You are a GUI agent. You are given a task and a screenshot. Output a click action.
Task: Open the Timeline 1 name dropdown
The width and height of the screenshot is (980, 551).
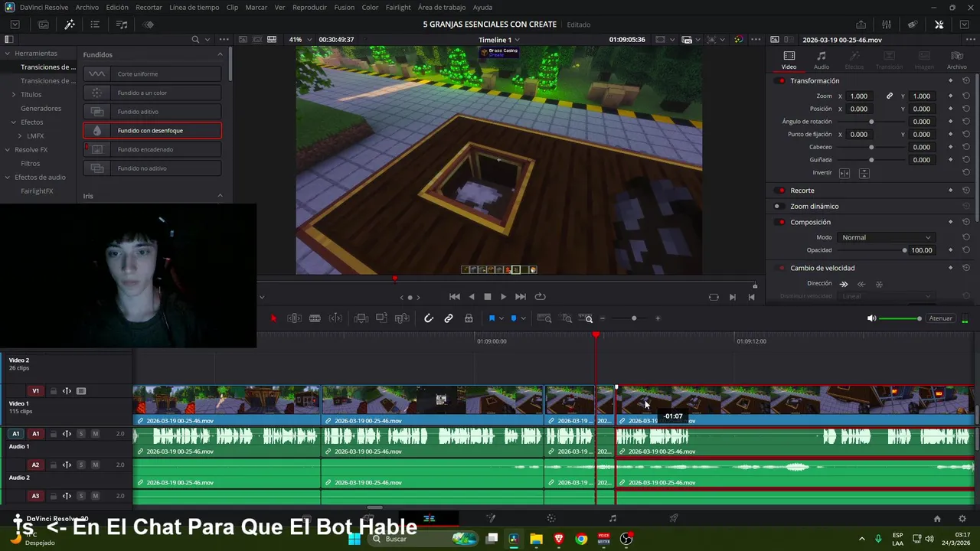499,39
